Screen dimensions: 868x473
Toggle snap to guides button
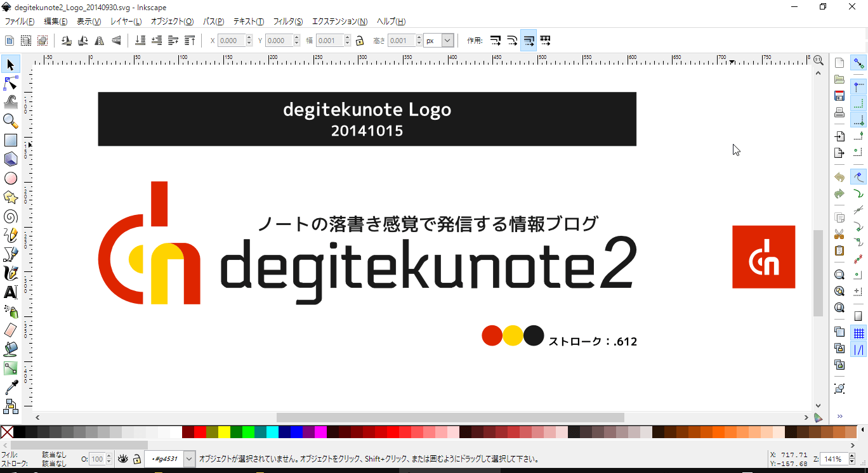click(x=858, y=350)
